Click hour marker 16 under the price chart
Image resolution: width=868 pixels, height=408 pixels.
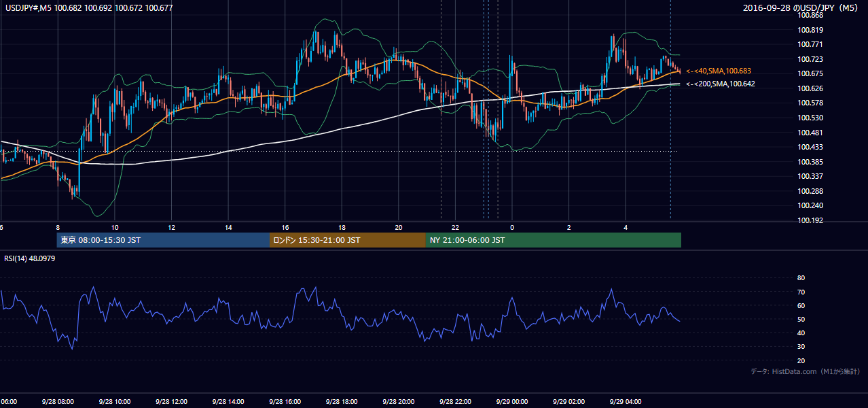click(285, 228)
